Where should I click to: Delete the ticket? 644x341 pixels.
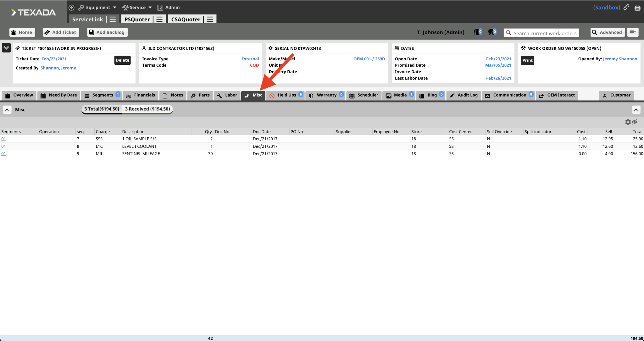122,60
